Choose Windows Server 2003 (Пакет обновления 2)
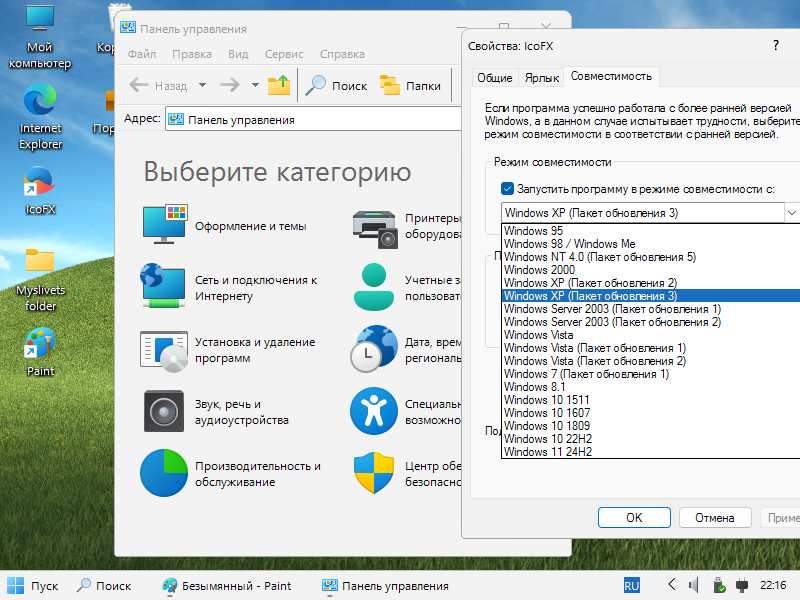Viewport: 800px width, 600px height. click(x=651, y=322)
